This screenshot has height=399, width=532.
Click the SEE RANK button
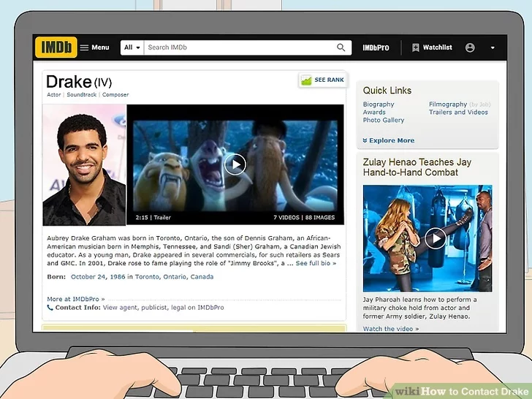coord(323,80)
